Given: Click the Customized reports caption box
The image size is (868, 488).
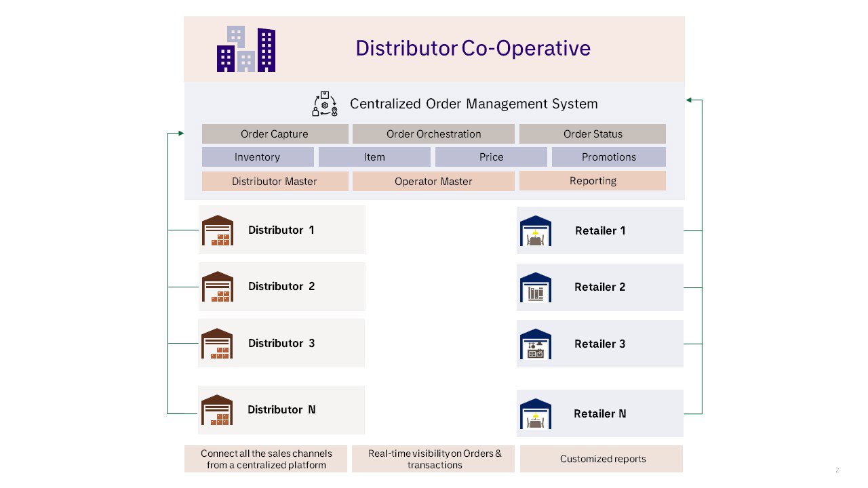Looking at the screenshot, I should 601,459.
